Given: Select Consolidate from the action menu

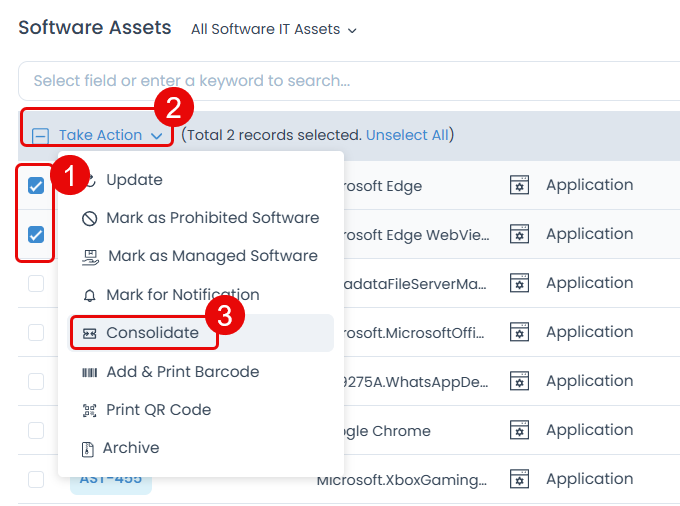Looking at the screenshot, I should [x=152, y=333].
